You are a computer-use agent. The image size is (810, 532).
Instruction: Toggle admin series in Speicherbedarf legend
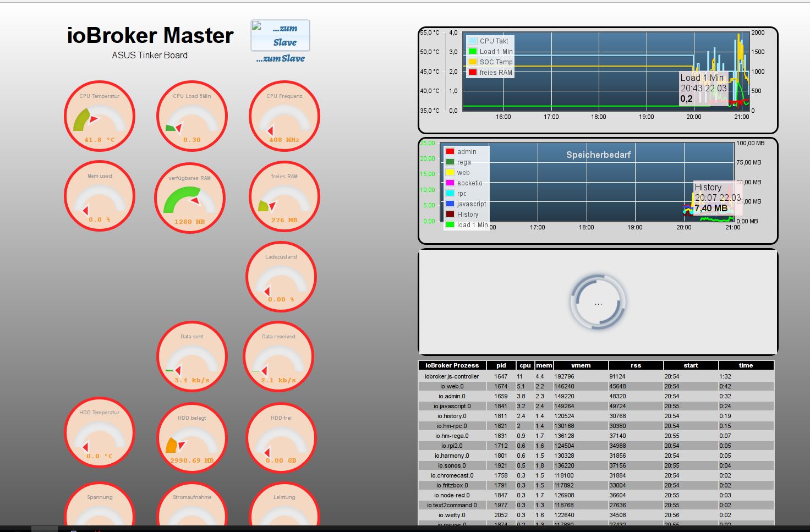461,152
